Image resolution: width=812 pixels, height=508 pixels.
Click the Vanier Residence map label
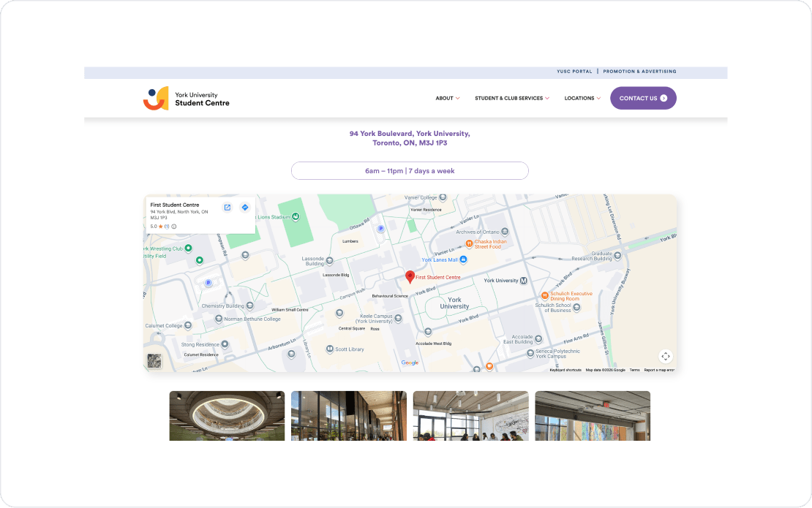coord(426,210)
